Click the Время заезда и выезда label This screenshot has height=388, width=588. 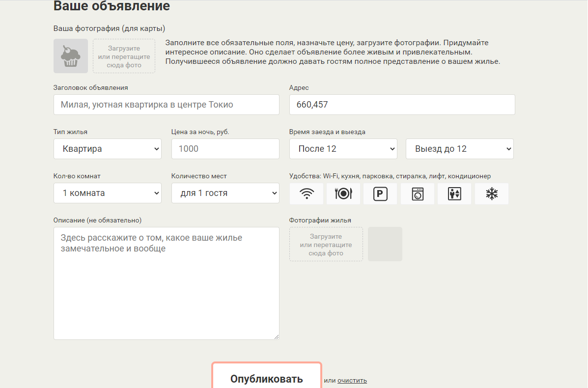point(327,132)
